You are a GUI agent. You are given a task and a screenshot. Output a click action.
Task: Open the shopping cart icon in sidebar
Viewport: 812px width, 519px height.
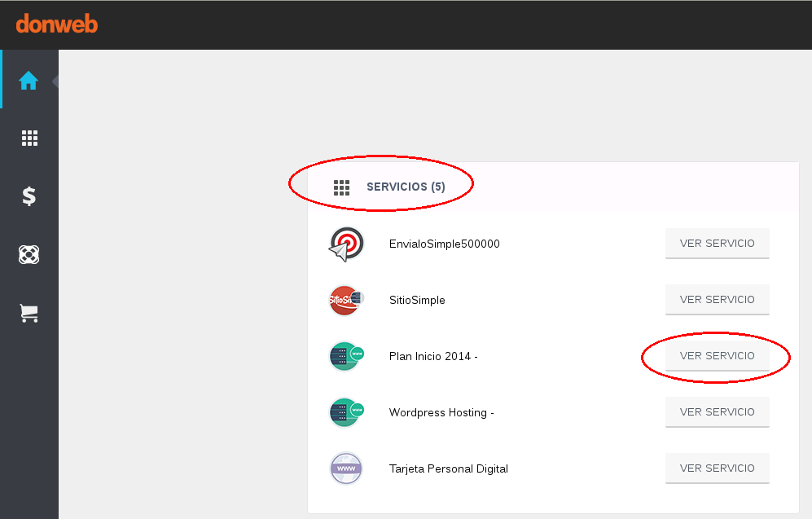pos(29,314)
